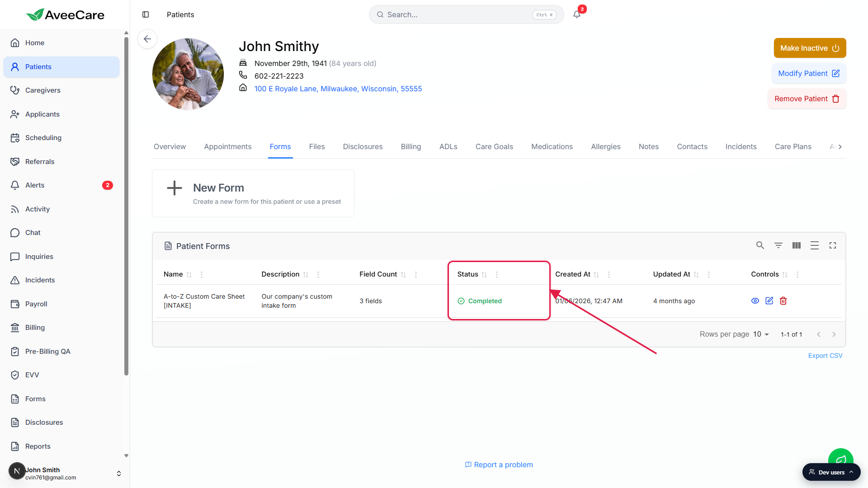The width and height of the screenshot is (868, 488).
Task: Open Status column actions menu
Action: pos(497,275)
